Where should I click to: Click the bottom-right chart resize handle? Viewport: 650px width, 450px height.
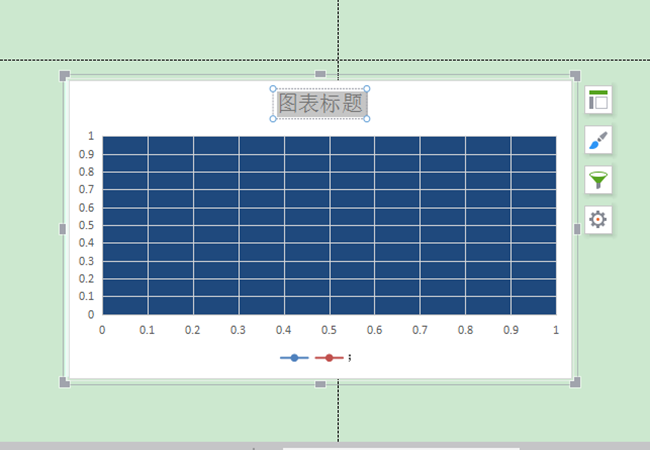[x=575, y=382]
